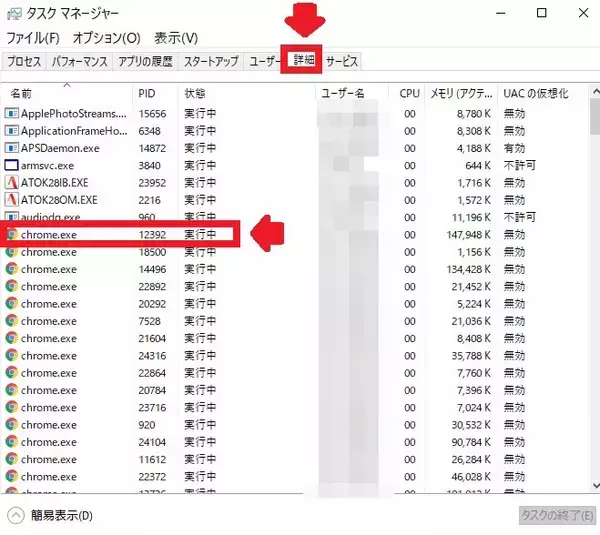The width and height of the screenshot is (600, 535).
Task: Sort by UAC の仮想化 column header
Action: [543, 93]
